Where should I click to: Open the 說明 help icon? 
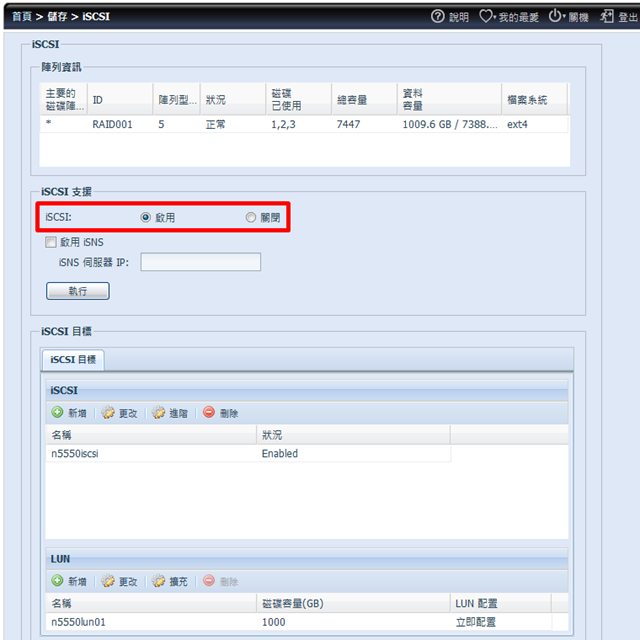(438, 16)
